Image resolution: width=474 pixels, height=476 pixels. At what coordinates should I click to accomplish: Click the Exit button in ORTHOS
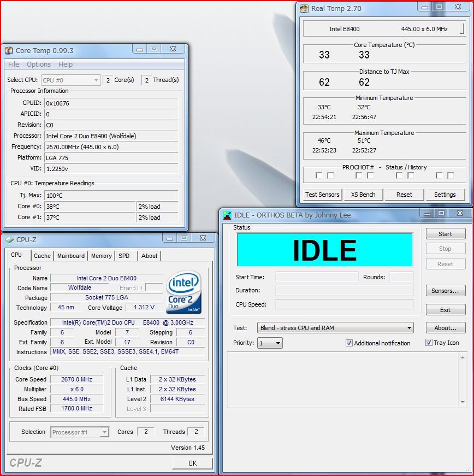pyautogui.click(x=445, y=310)
